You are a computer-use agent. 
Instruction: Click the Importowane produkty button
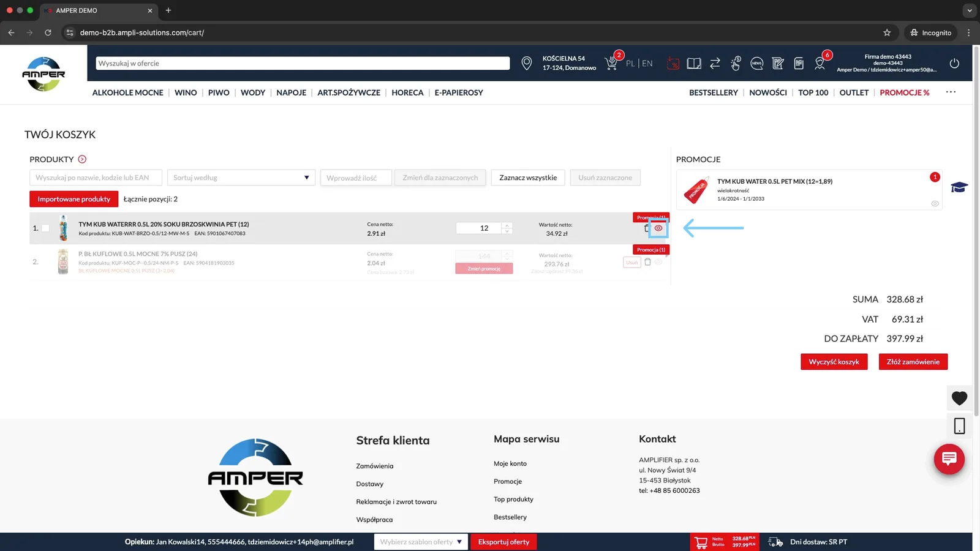[x=74, y=199]
